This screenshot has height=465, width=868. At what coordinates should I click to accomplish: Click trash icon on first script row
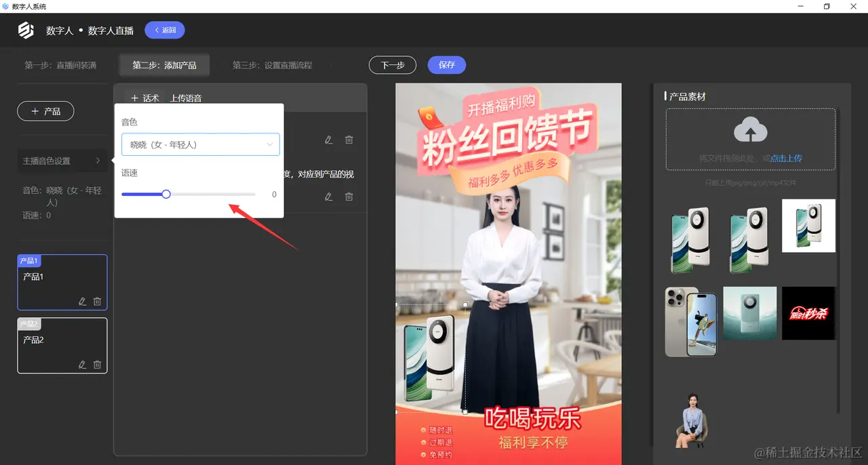click(x=349, y=140)
